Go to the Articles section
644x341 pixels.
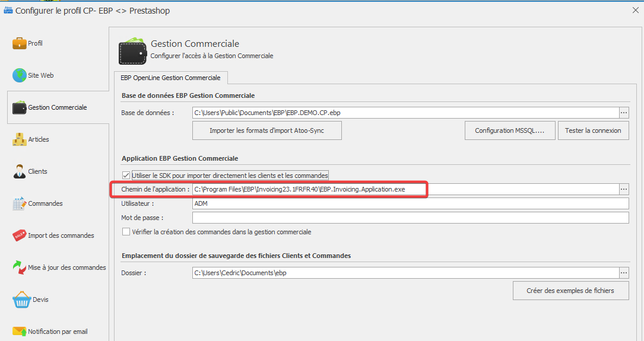[39, 139]
